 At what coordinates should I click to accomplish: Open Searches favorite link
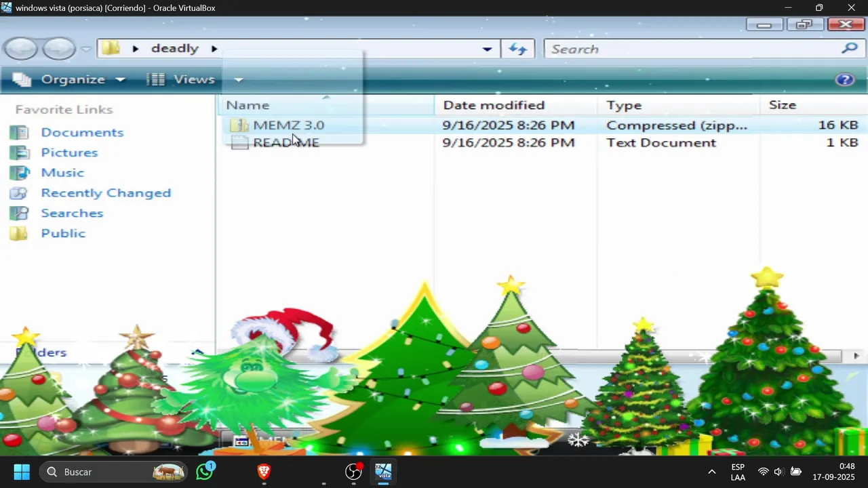click(x=72, y=213)
